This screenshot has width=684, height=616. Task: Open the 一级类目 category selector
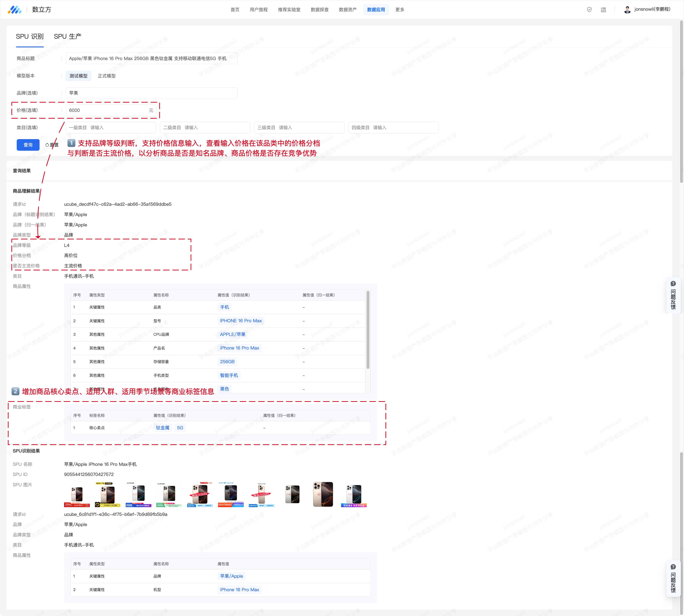111,128
